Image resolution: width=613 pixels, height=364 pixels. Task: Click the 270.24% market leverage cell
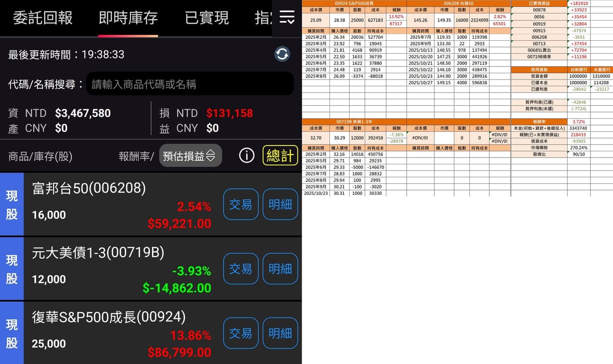tap(579, 148)
